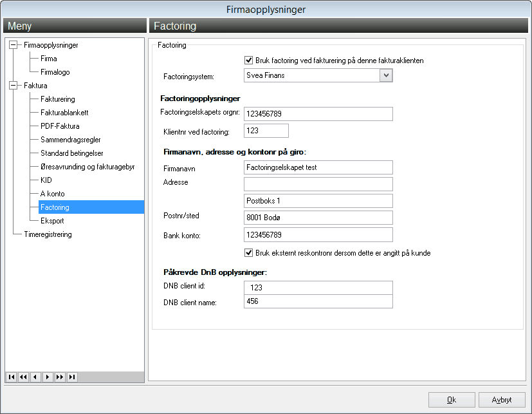This screenshot has width=532, height=414.
Task: Click the Svea Finans combo box text
Action: click(x=265, y=75)
